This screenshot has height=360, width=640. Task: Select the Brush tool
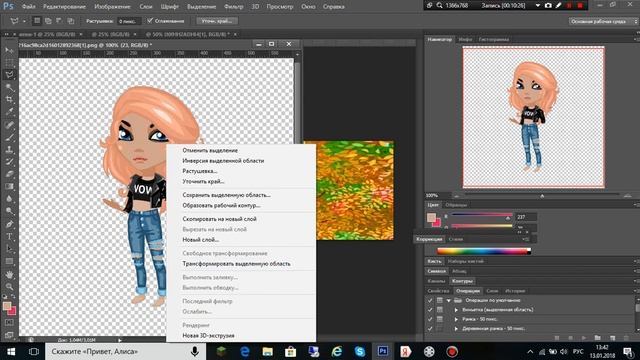click(x=9, y=137)
